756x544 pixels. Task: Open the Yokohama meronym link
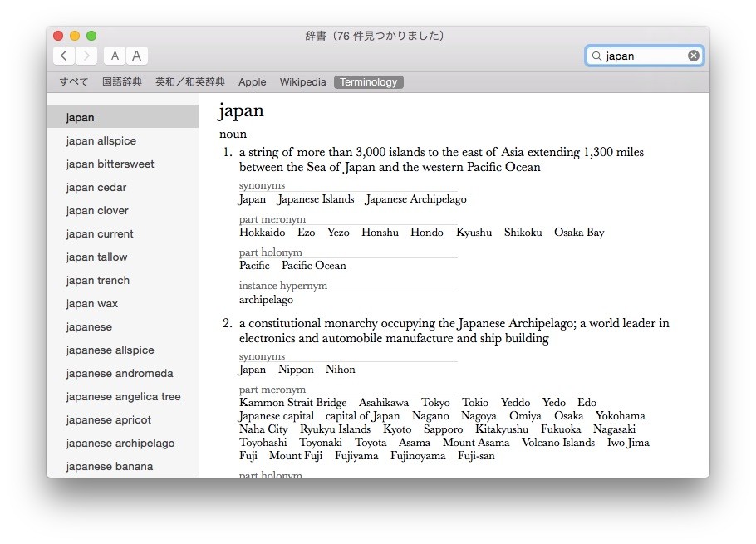620,415
